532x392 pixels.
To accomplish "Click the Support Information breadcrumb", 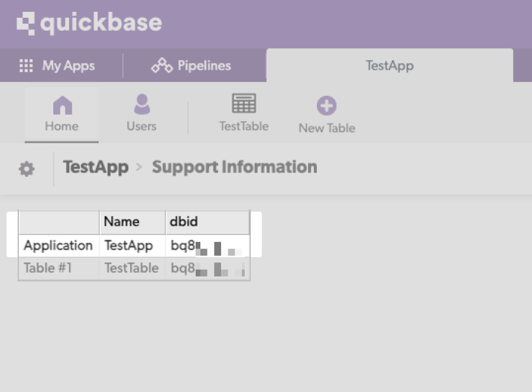I will tap(234, 168).
